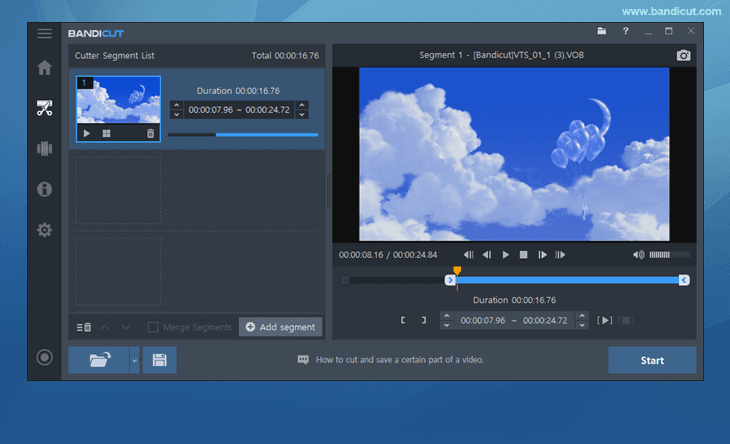Image resolution: width=730 pixels, height=444 pixels.
Task: Decrease segment list start time
Action: coord(176,114)
